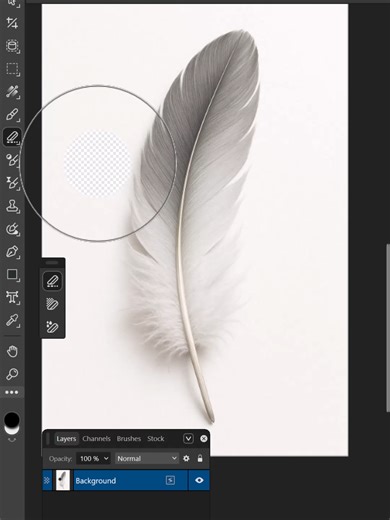Open the Opacity 100 % dropdown
Screen dimensions: 390x520
point(94,458)
